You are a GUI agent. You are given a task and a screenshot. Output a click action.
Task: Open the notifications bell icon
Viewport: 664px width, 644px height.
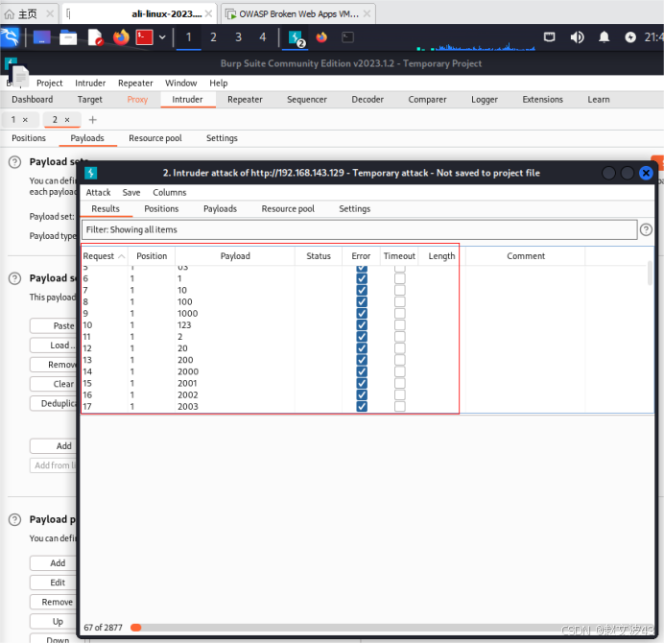point(604,37)
